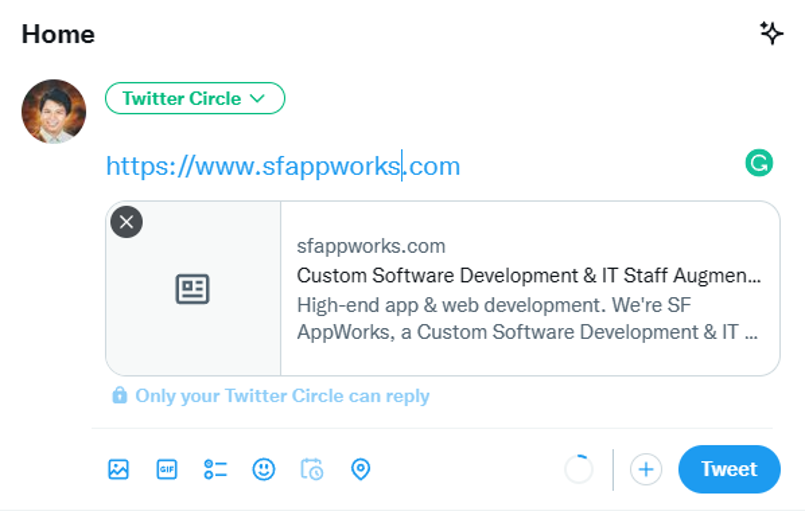
Task: Click inside the tweet text field
Action: click(422, 166)
